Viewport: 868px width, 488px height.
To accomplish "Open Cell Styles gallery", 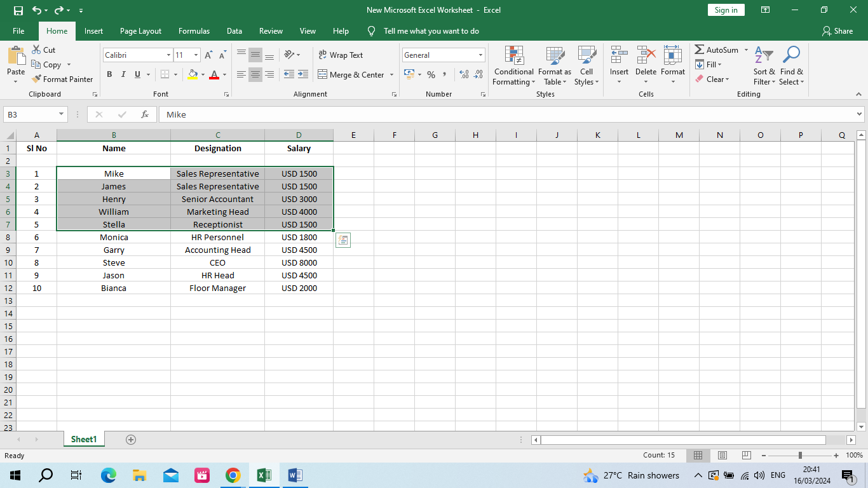I will [587, 65].
